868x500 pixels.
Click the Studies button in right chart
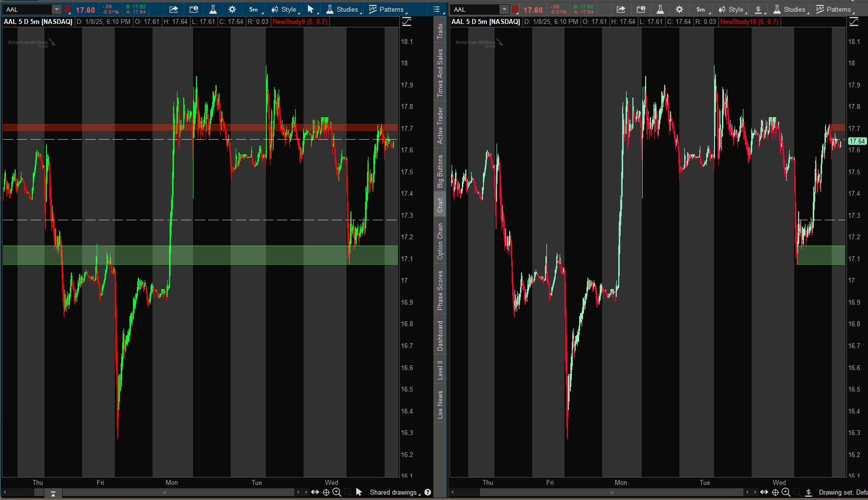coord(790,9)
